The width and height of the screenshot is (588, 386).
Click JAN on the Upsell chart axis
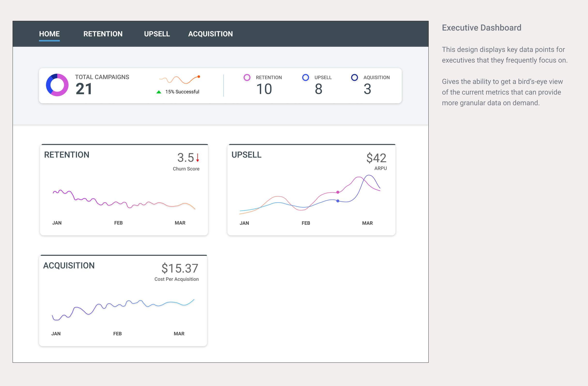point(244,223)
